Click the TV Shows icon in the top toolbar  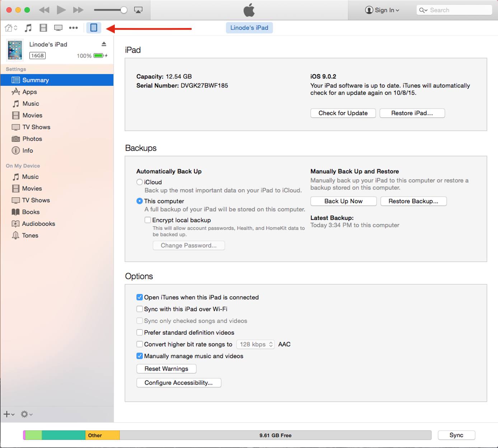(58, 28)
